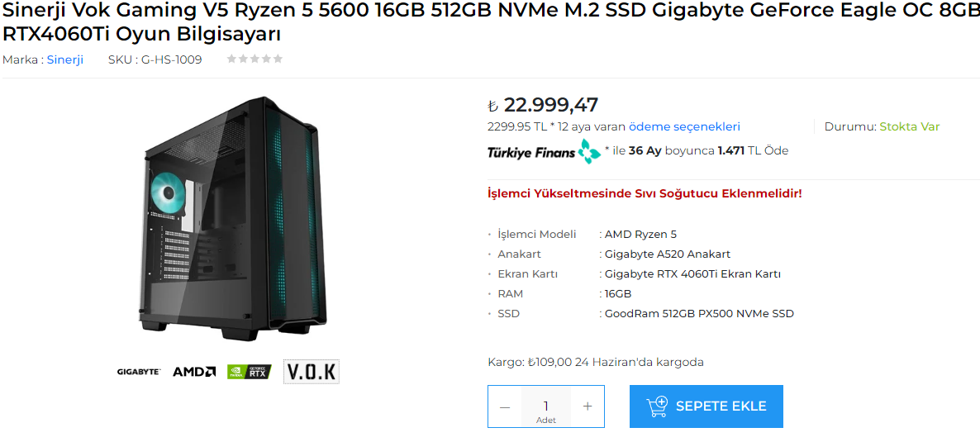The height and width of the screenshot is (442, 980).
Task: Click the V.O.K logo badge
Action: pos(312,371)
